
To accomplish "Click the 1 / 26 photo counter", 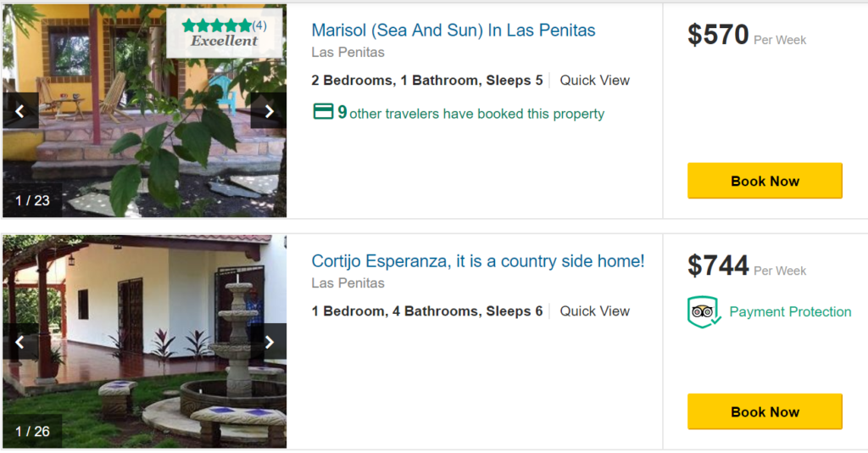I will pyautogui.click(x=32, y=432).
